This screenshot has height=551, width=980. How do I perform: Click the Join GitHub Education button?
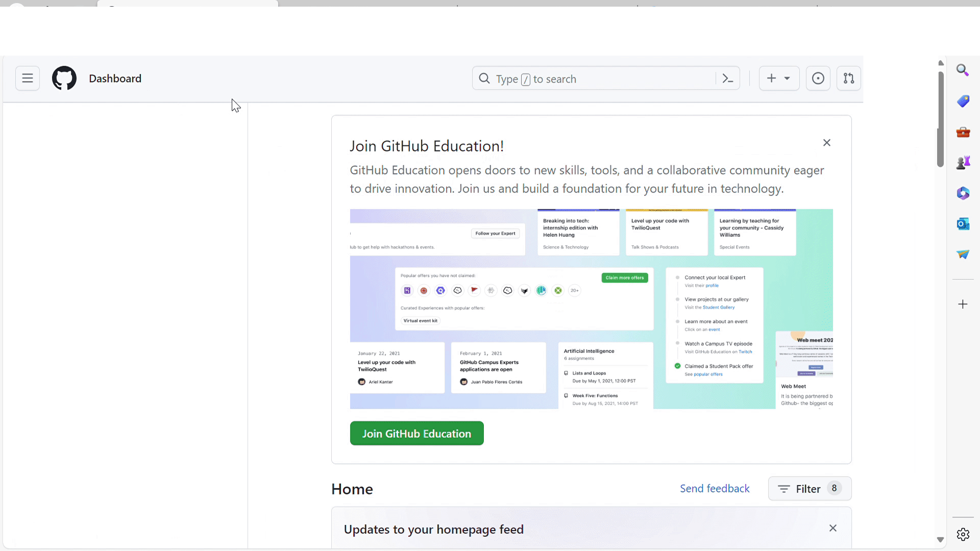[416, 434]
